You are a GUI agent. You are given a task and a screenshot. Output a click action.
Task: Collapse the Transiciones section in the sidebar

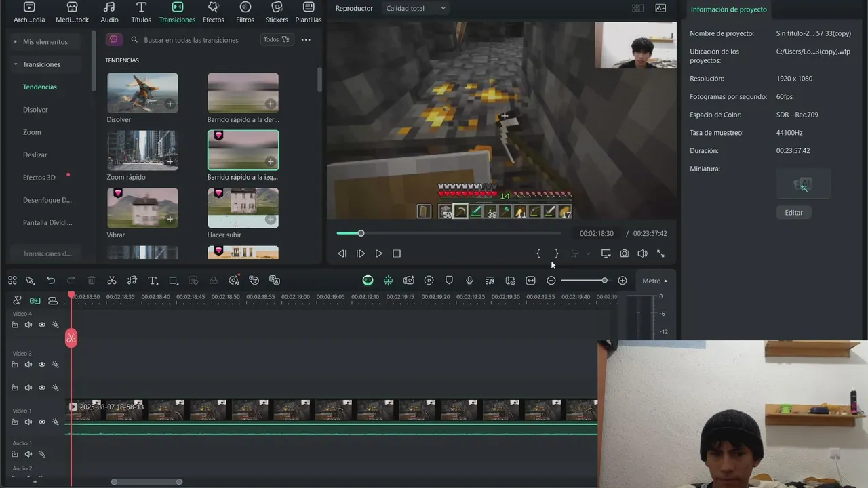point(16,64)
